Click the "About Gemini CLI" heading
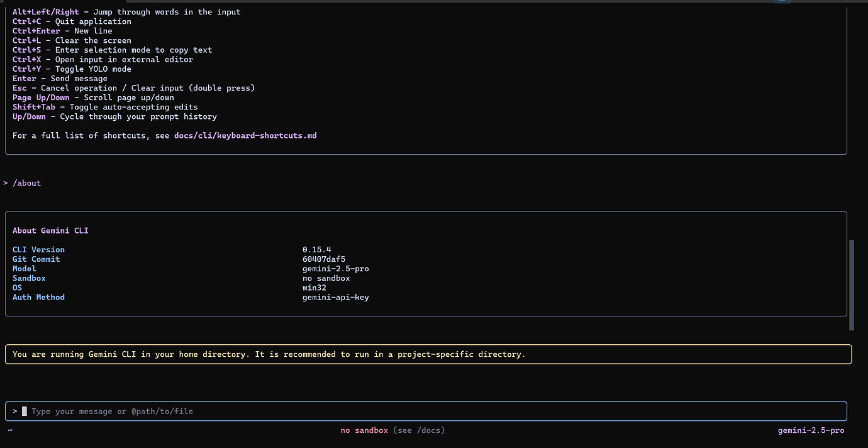 (50, 231)
